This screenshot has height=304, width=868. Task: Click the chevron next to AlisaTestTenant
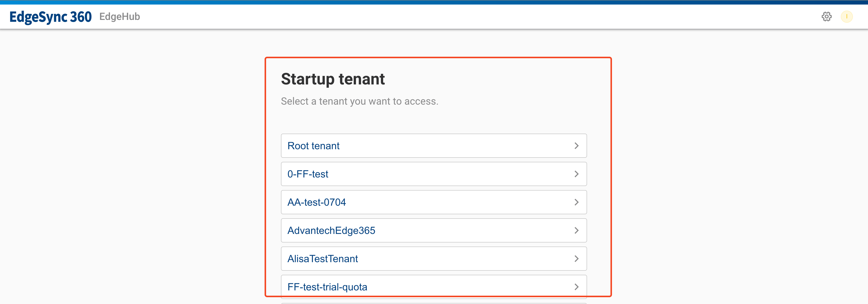coord(577,259)
